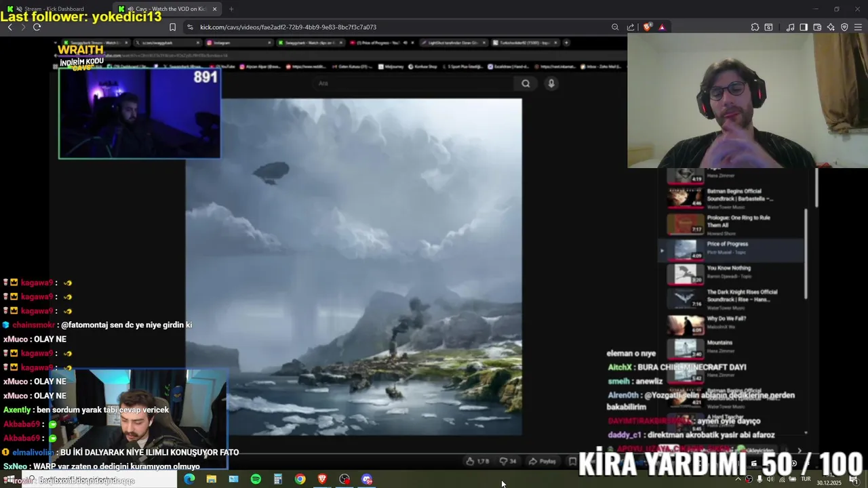The image size is (868, 488).
Task: Share the page via the address bar share icon
Action: 631,27
